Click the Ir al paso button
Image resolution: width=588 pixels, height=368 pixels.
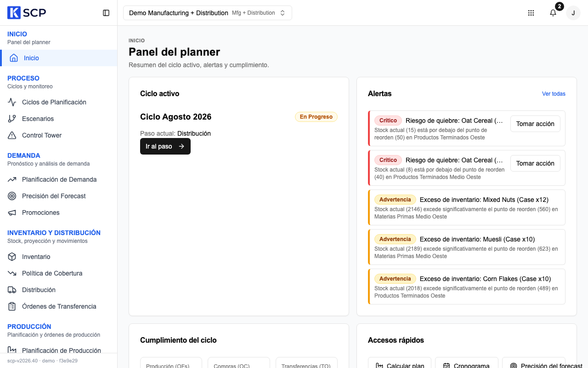point(165,146)
